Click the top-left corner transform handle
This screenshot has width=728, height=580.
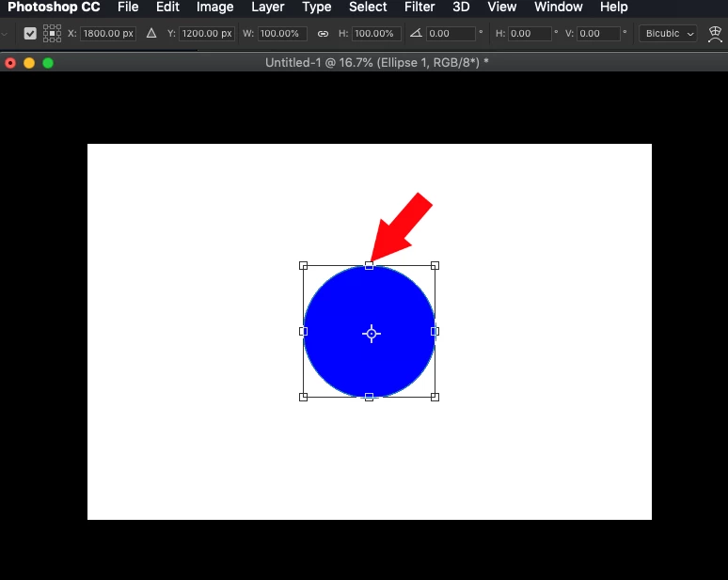click(303, 265)
